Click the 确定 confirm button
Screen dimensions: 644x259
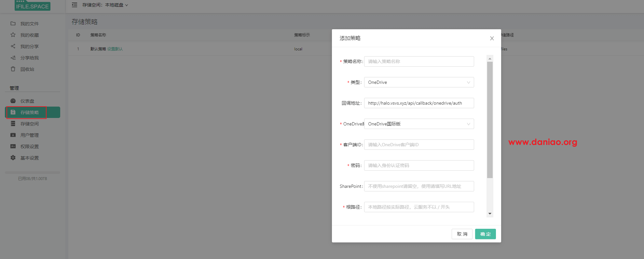tap(485, 234)
